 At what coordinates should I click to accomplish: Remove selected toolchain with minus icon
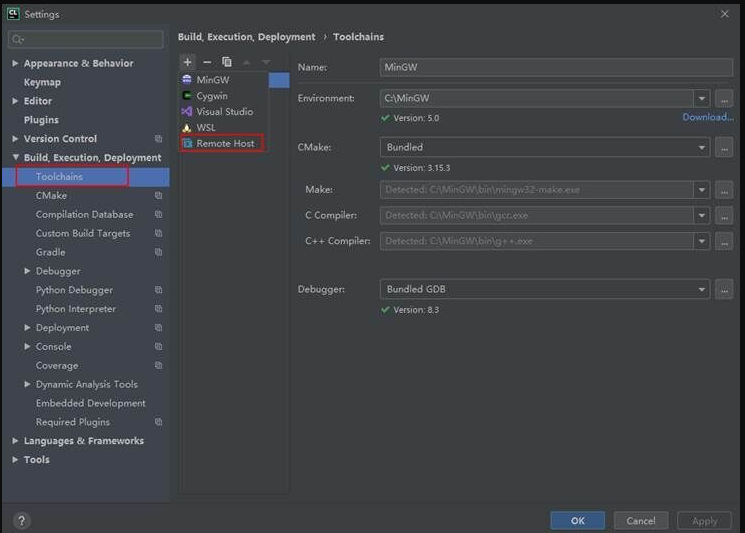(x=207, y=62)
